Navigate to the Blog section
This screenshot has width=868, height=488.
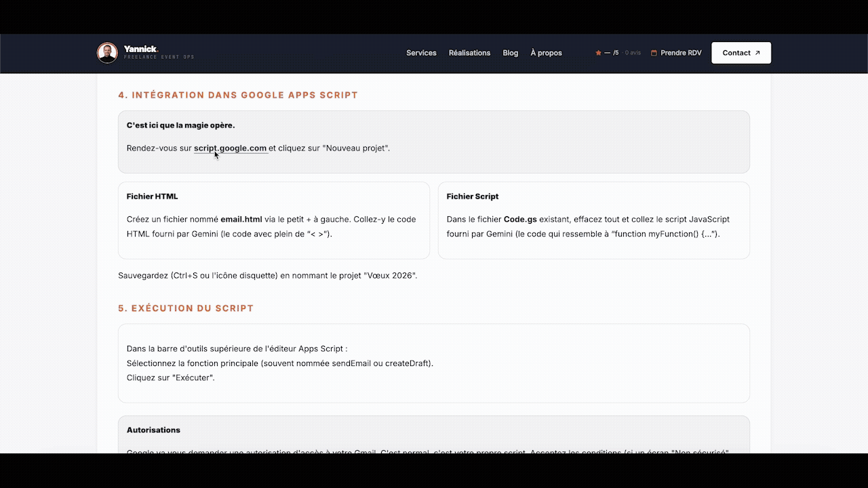[x=510, y=52]
